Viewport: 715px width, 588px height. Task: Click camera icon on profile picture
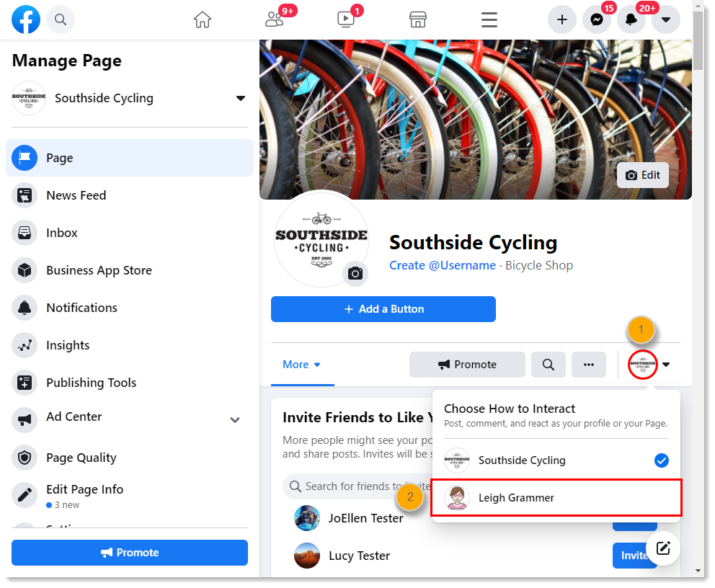355,274
